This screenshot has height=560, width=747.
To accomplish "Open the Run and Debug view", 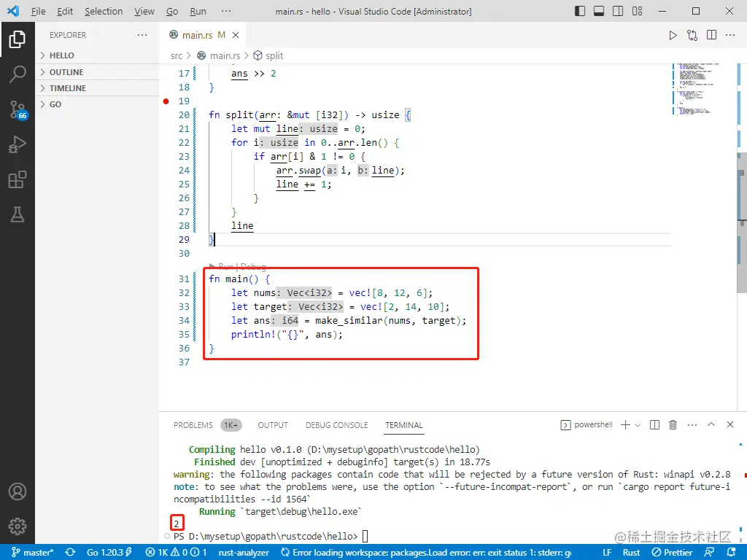I will pyautogui.click(x=18, y=144).
